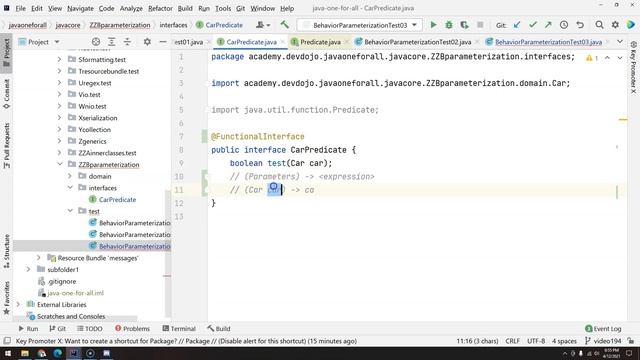Viewport: 640px width, 360px height.
Task: Open Windows Start menu
Action: 7,353
